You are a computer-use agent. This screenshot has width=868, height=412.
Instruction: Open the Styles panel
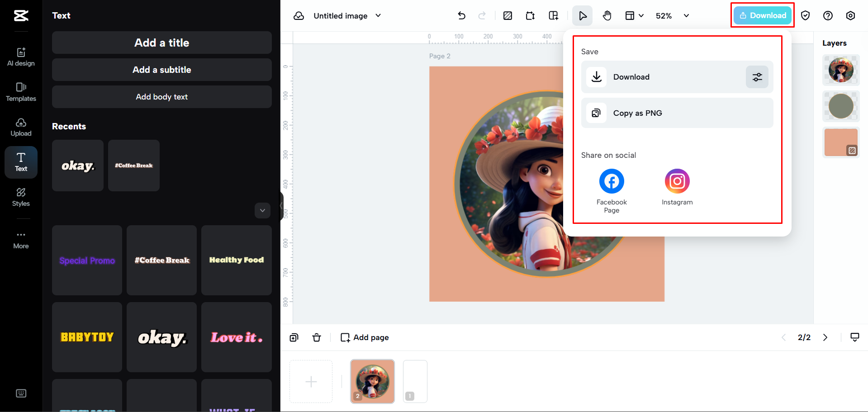point(21,197)
